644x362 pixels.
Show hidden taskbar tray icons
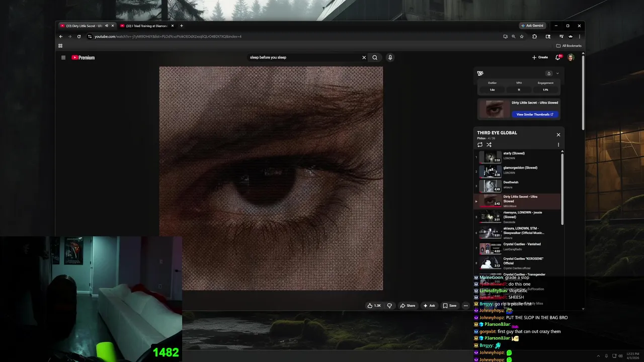[x=598, y=356]
